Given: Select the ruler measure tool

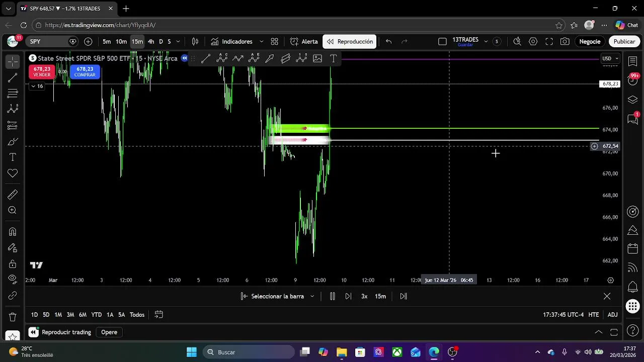Looking at the screenshot, I should point(13,194).
